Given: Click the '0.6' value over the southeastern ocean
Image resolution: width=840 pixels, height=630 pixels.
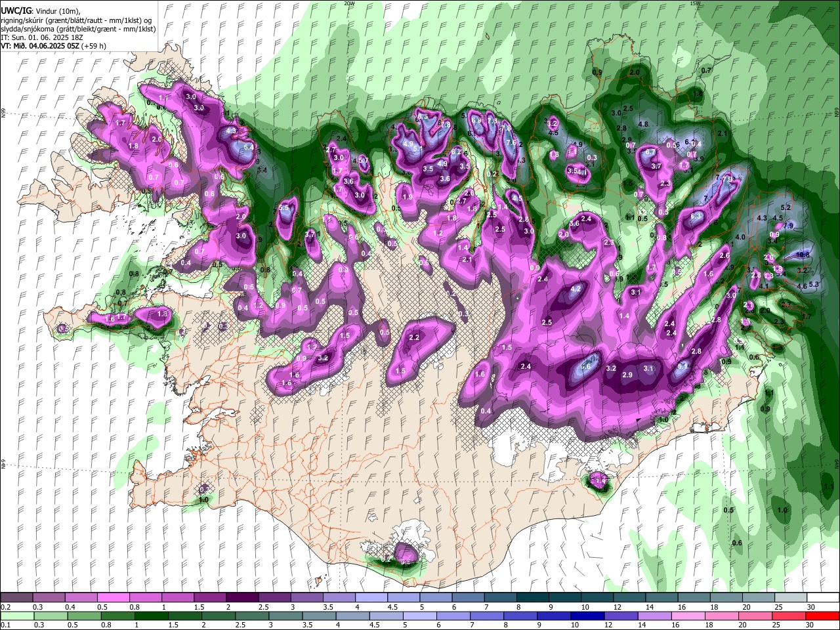Looking at the screenshot, I should pyautogui.click(x=737, y=543).
